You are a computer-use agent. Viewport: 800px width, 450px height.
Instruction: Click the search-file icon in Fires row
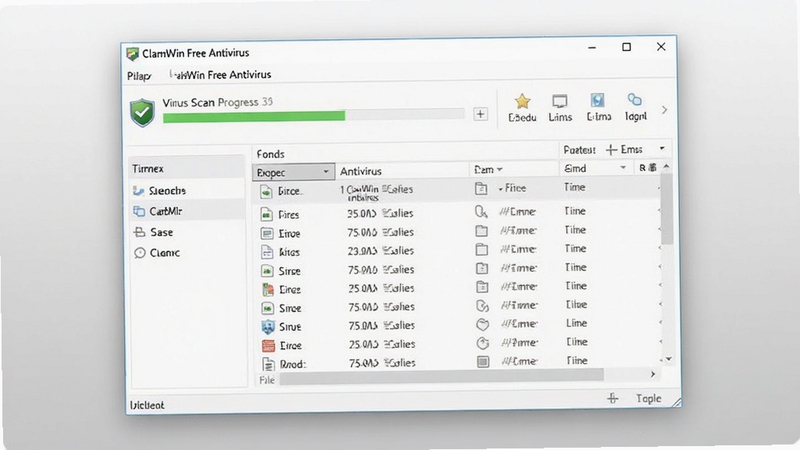tap(481, 212)
